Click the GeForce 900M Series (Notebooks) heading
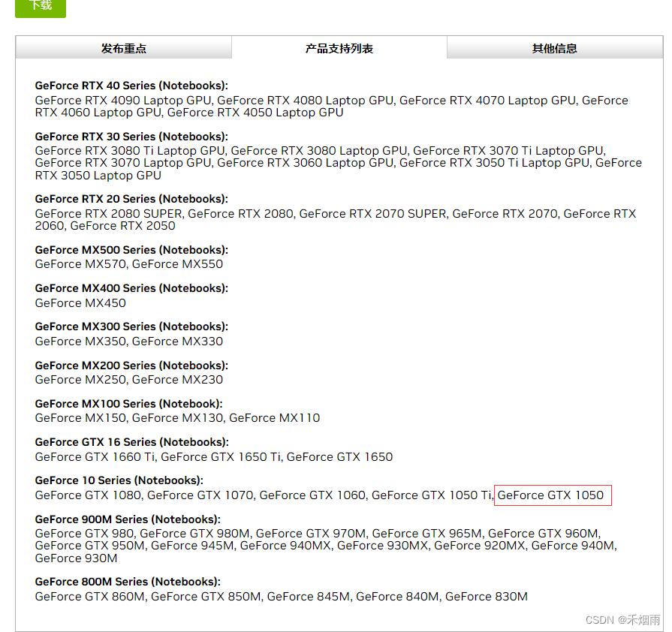 pos(128,519)
